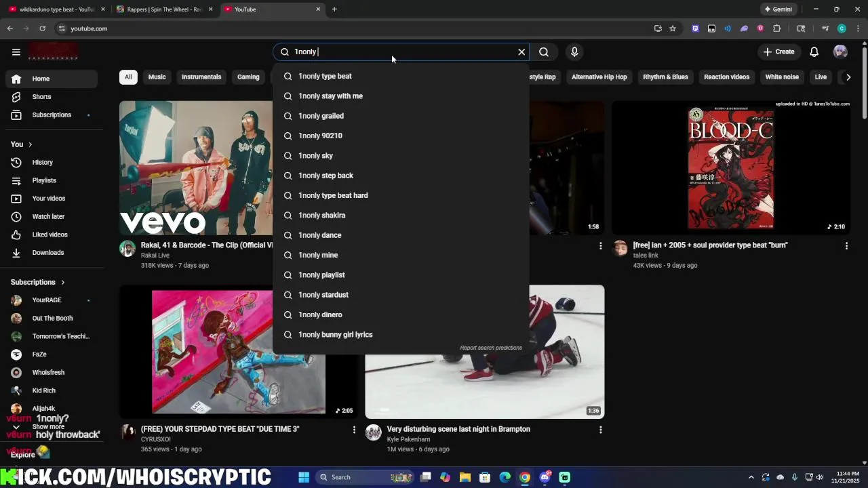
Task: Select Rhythm & Blues chip
Action: click(665, 77)
